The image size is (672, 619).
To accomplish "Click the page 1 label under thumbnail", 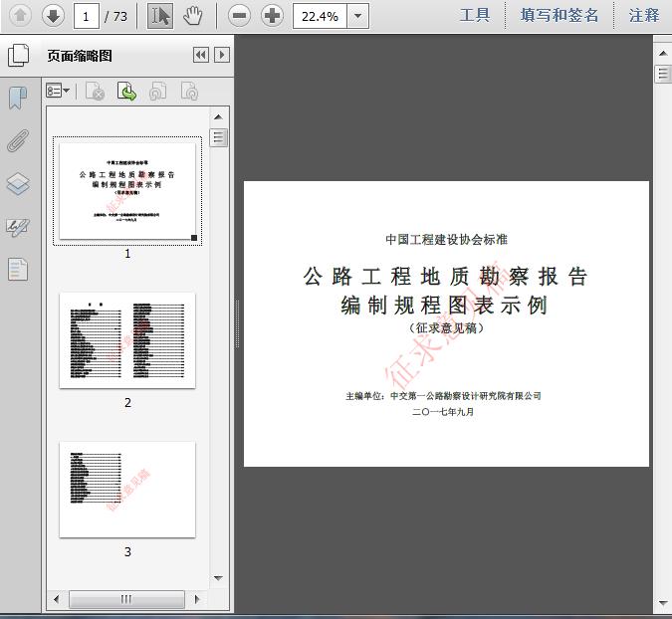I will pyautogui.click(x=127, y=254).
